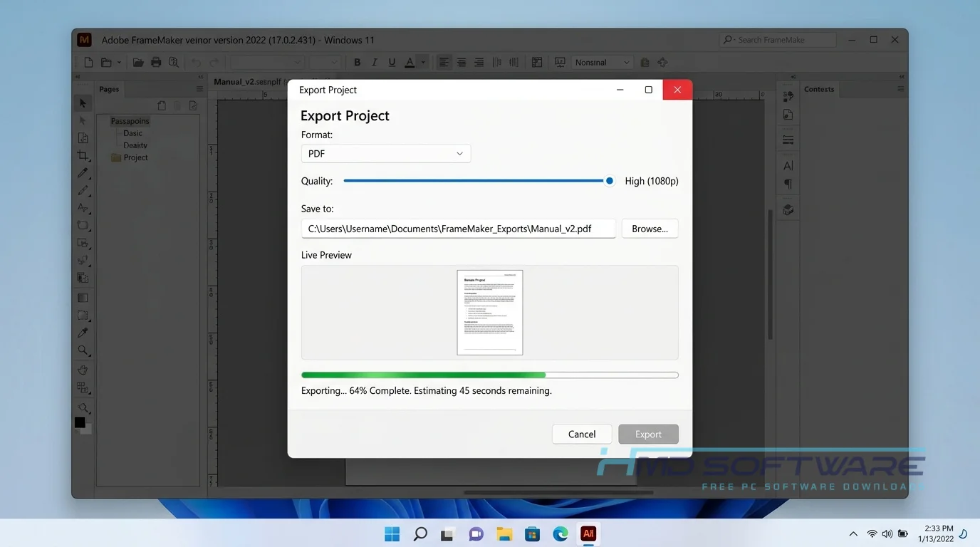980x547 pixels.
Task: Click the clipboard paste icon in toolbar
Action: click(645, 63)
